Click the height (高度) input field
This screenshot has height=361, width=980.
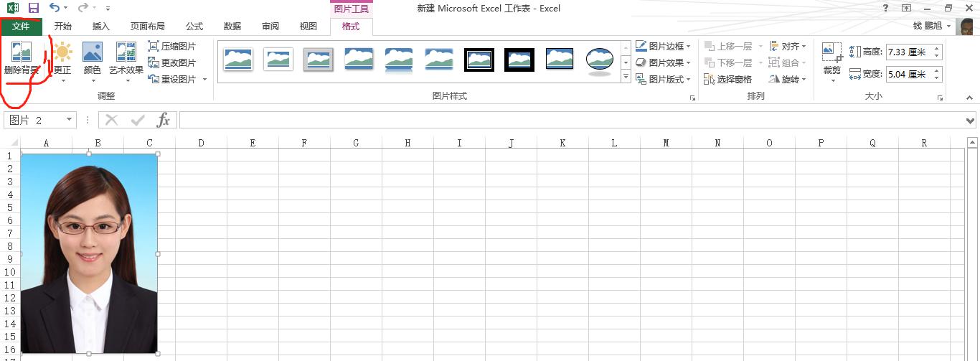pos(909,52)
